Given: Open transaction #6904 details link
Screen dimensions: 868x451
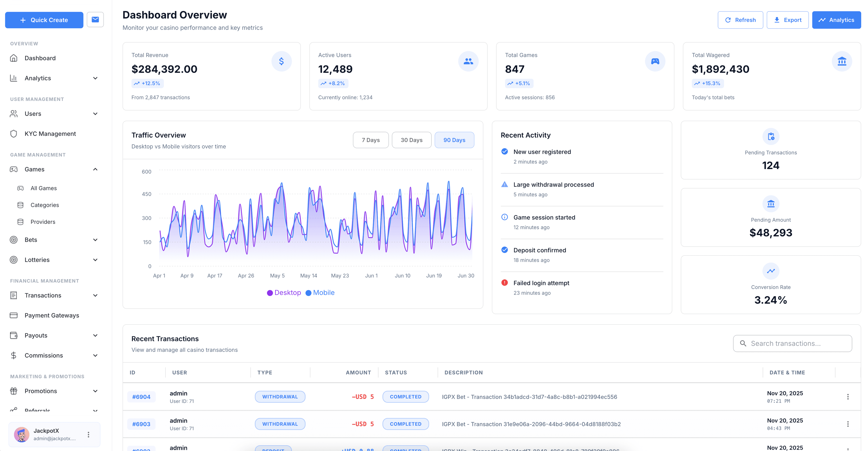Looking at the screenshot, I should pos(141,397).
